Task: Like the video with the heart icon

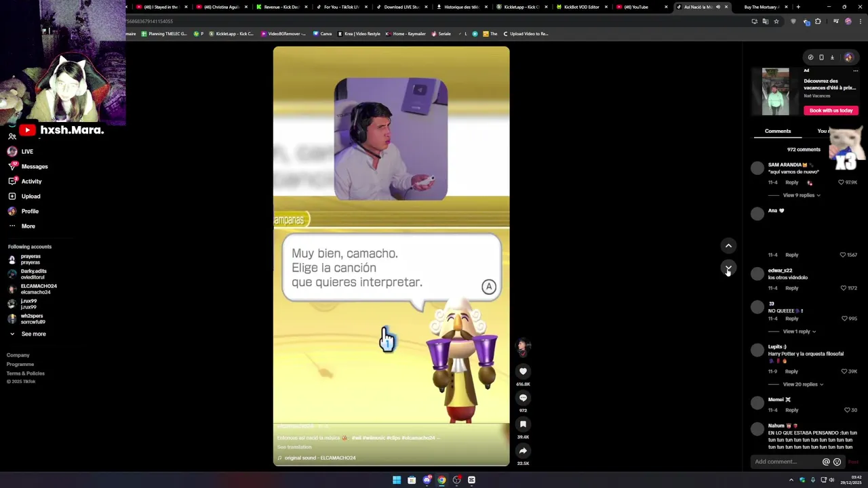Action: click(523, 371)
